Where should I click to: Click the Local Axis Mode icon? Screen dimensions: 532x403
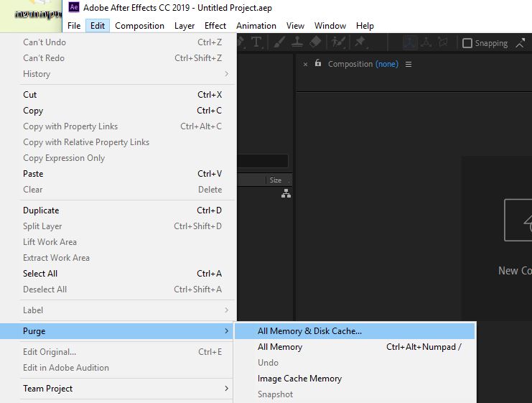pyautogui.click(x=409, y=43)
